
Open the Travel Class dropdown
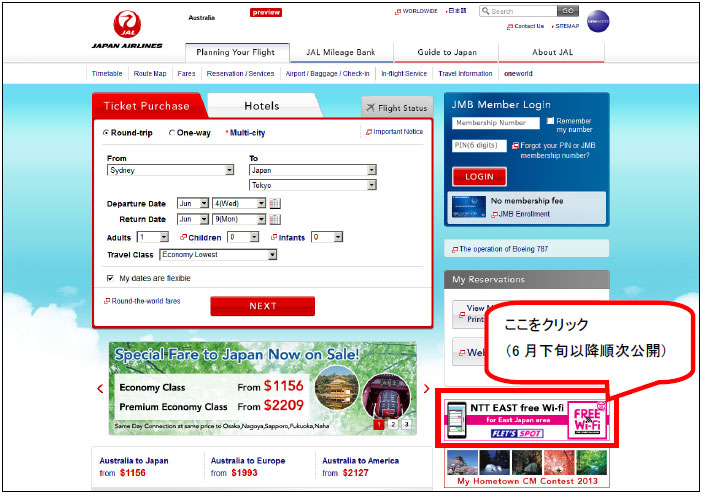click(x=218, y=255)
